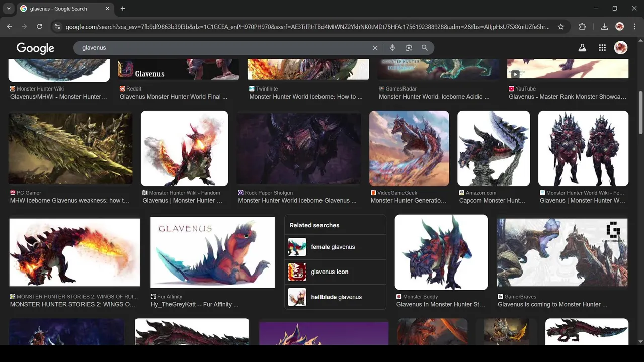Select related search hellblade glavenus
Viewport: 644px width, 362px height.
point(335,297)
